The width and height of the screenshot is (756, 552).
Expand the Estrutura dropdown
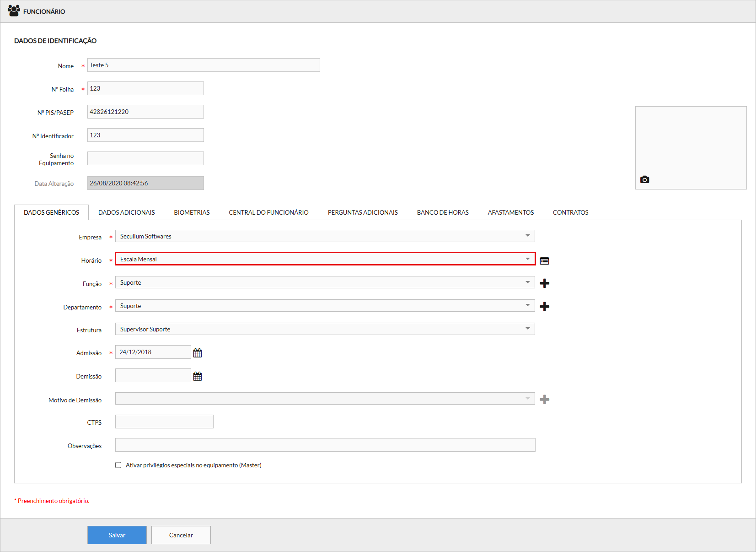[x=325, y=329]
